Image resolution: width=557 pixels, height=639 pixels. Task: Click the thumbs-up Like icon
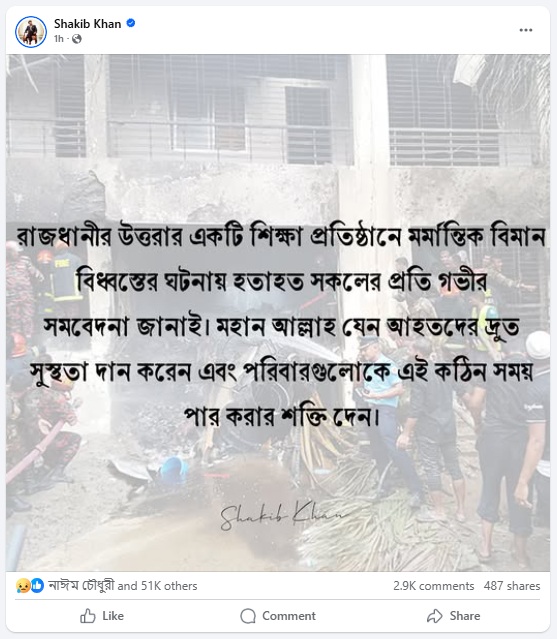tap(88, 616)
